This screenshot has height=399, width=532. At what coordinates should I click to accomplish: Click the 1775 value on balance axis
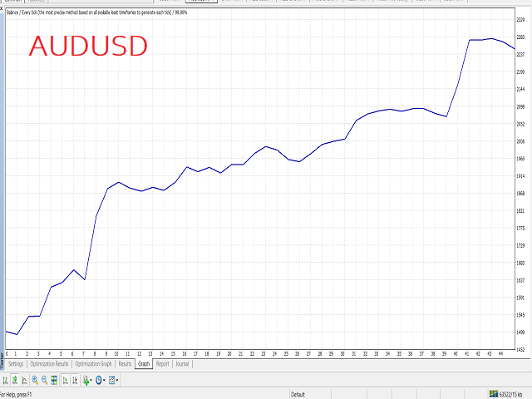point(520,228)
